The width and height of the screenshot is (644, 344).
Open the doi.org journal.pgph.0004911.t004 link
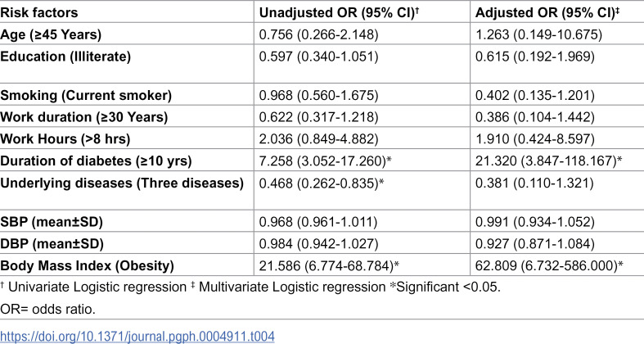137,337
